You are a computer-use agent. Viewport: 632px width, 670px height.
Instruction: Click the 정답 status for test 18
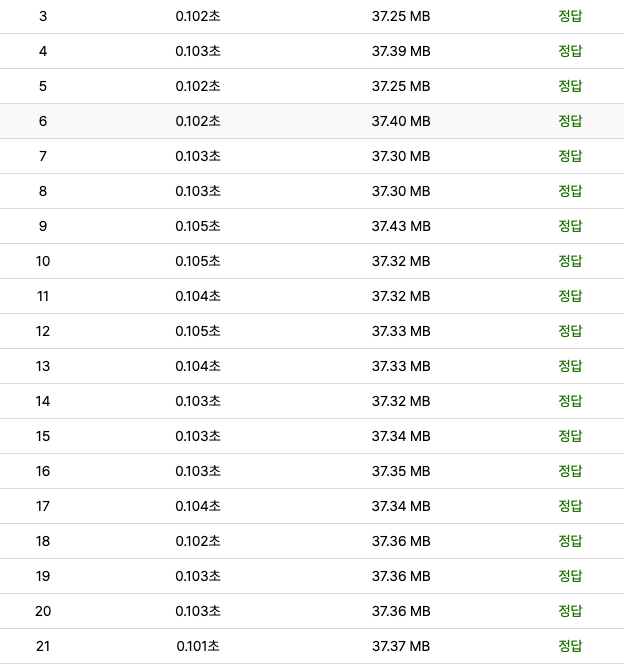click(570, 541)
